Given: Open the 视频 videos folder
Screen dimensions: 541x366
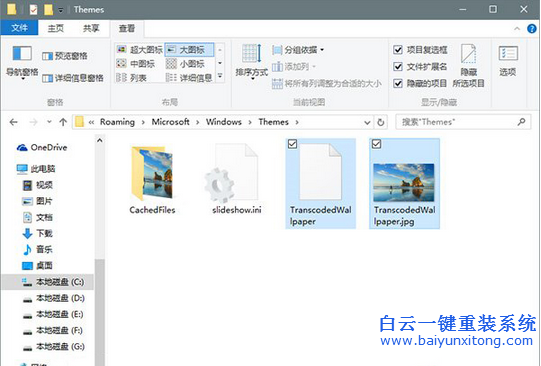Looking at the screenshot, I should tap(37, 185).
